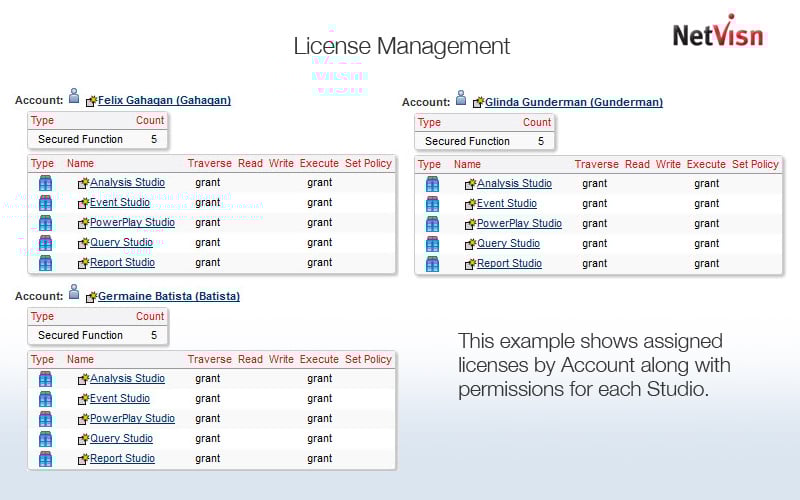This screenshot has height=500, width=800.
Task: Open Felix Gahagan (Gahagan) account link
Action: 164,100
